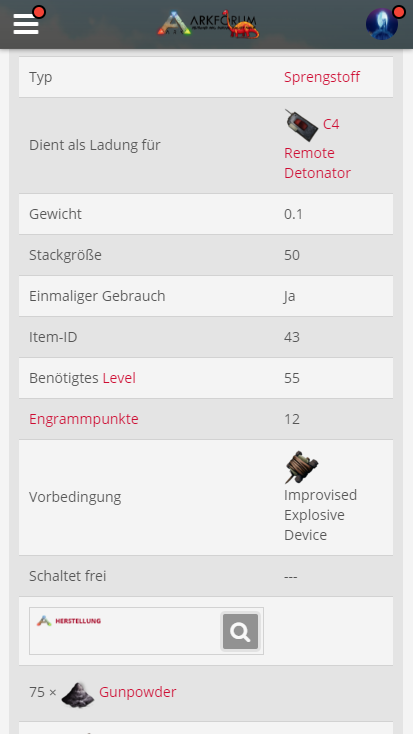Open the hamburger navigation menu
The image size is (413, 734).
click(x=26, y=23)
